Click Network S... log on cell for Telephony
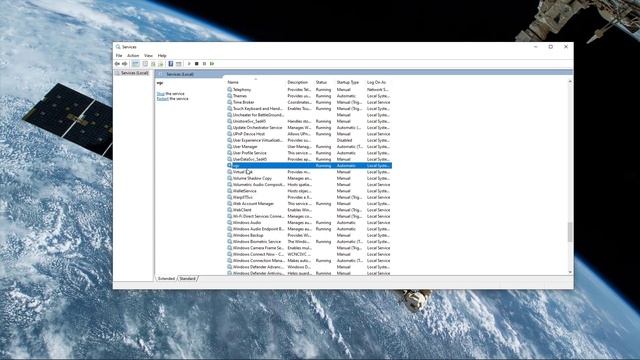Image resolution: width=640 pixels, height=360 pixels. point(378,89)
